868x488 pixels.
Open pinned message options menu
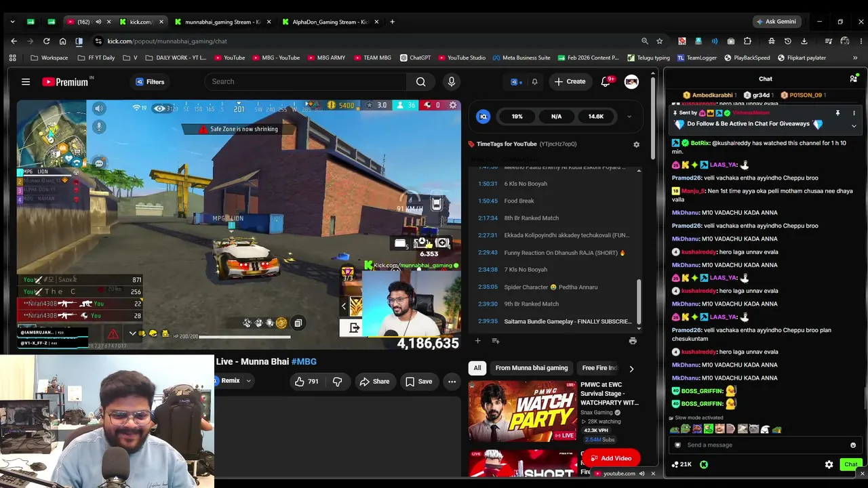pyautogui.click(x=854, y=113)
